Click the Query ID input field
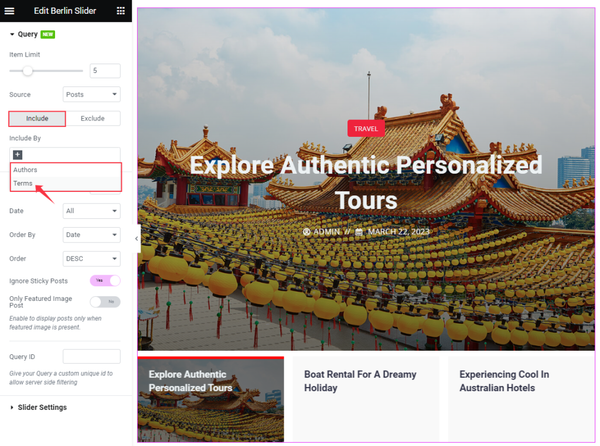This screenshot has width=600, height=446. tap(91, 356)
